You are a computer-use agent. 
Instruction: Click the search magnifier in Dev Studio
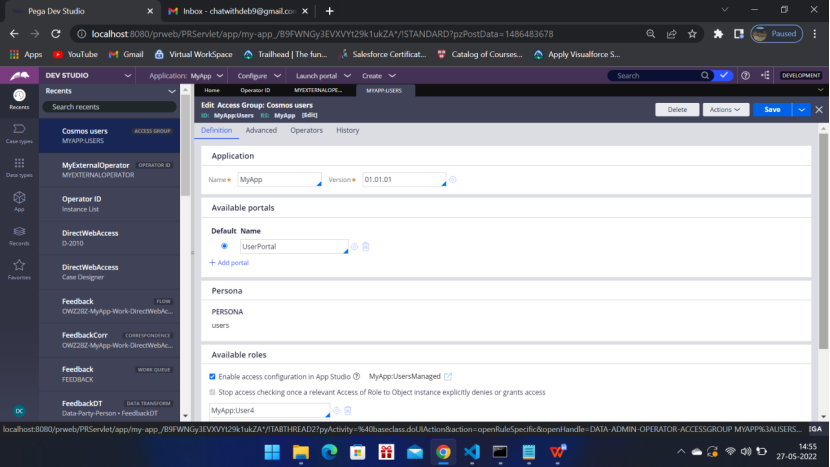pos(705,76)
